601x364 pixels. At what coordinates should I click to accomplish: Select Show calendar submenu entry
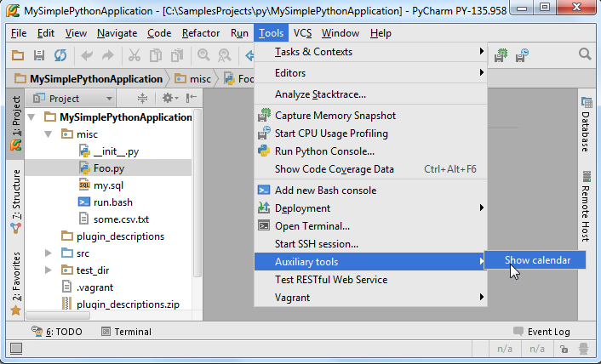pos(537,260)
